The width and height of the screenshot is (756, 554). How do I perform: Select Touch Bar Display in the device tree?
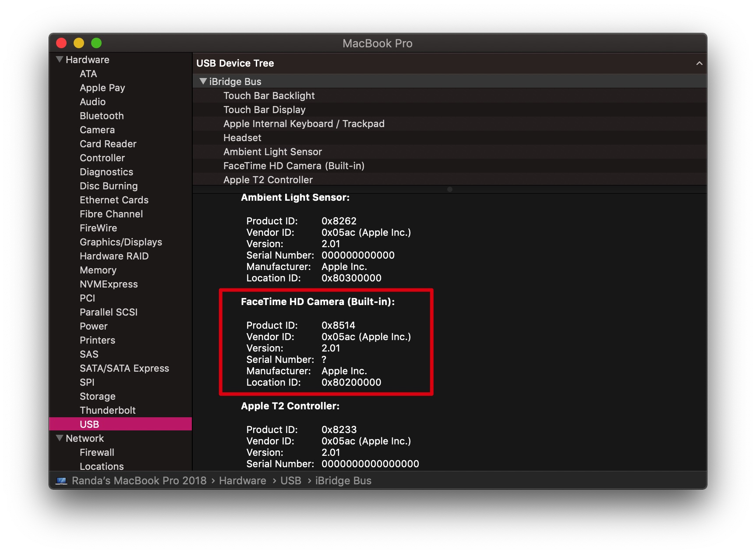click(449, 110)
